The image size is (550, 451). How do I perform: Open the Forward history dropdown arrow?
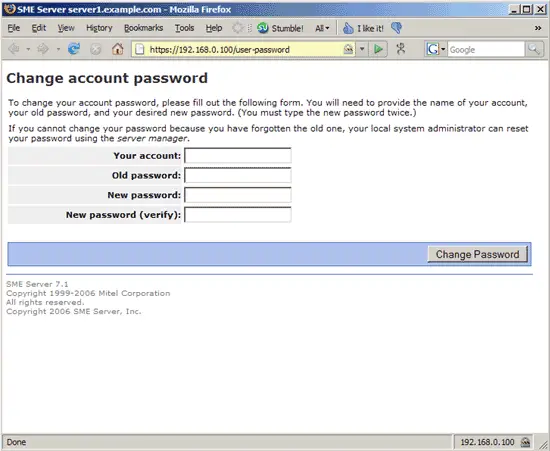58,49
